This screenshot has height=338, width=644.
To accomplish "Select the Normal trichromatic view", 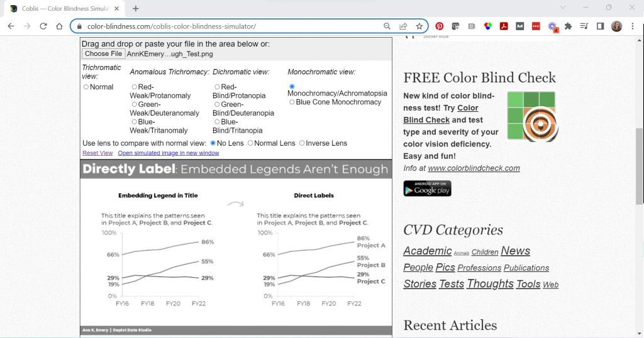I will tap(86, 87).
